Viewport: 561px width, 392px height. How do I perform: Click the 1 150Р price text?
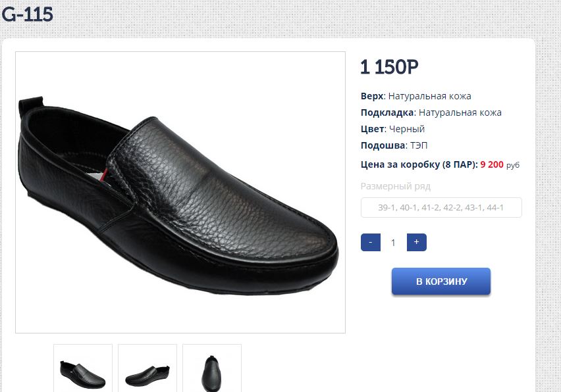(389, 67)
